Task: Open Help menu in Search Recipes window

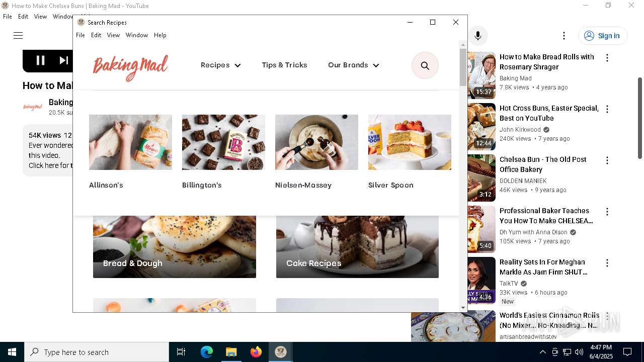Action: pos(160,35)
